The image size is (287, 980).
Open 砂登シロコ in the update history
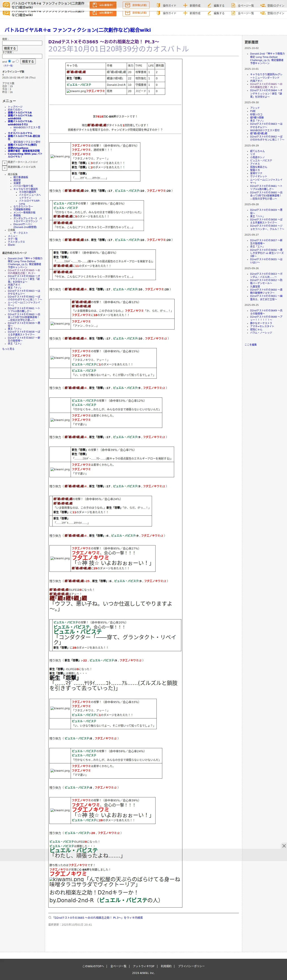coord(256,114)
